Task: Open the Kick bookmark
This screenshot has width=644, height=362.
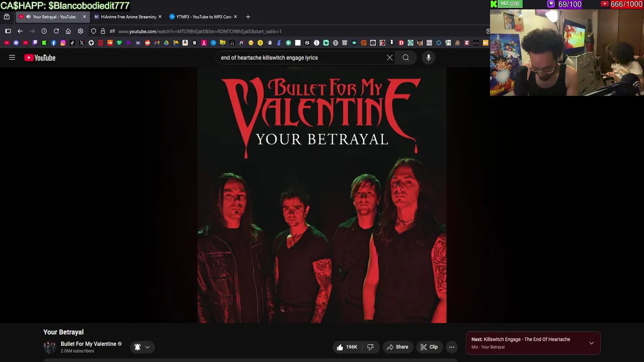Action: [x=44, y=43]
